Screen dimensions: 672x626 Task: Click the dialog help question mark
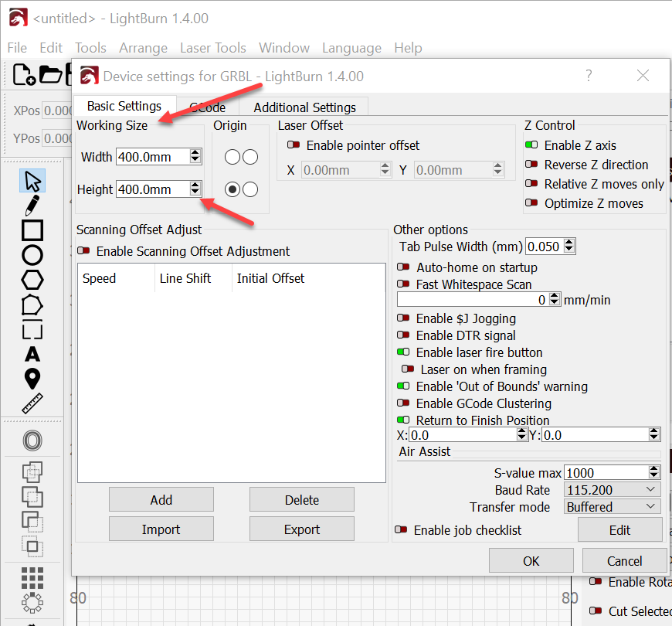589,76
